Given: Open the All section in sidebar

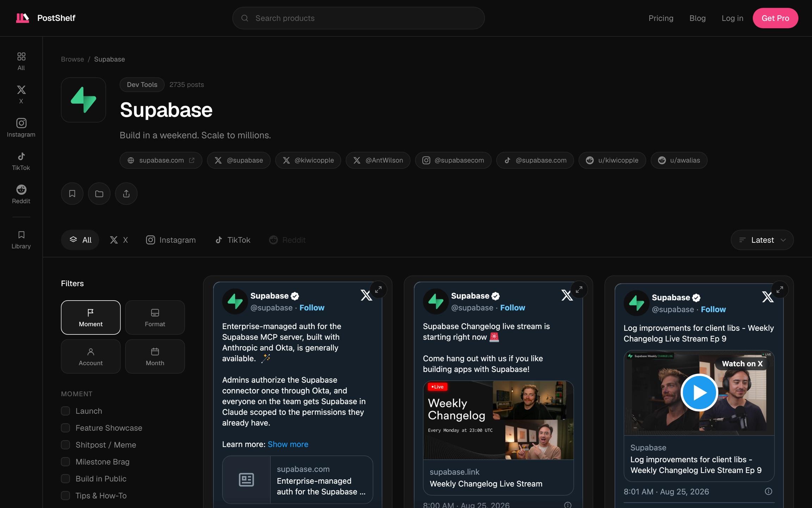Looking at the screenshot, I should [21, 61].
